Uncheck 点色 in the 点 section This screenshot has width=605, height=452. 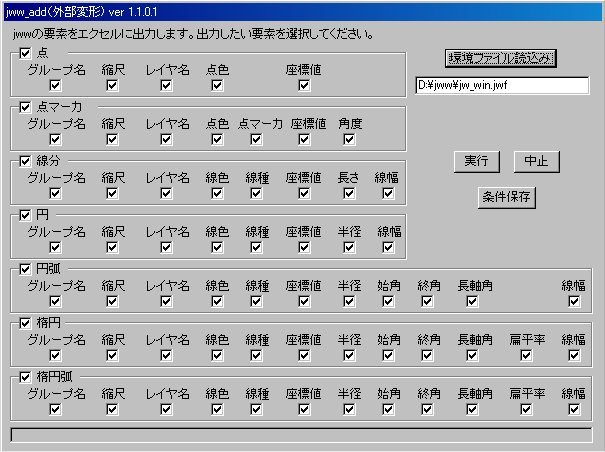click(x=217, y=86)
